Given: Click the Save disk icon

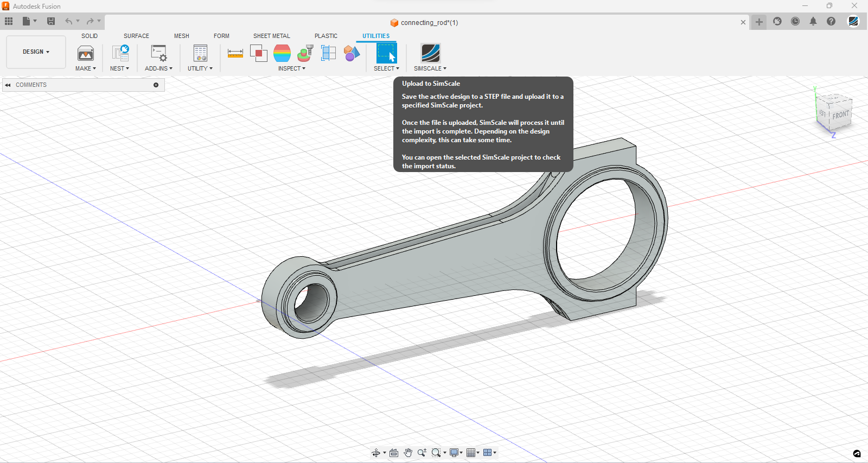Looking at the screenshot, I should [x=51, y=21].
